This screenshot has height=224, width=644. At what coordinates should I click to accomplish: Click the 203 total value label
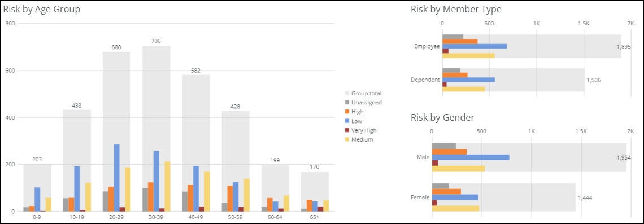(37, 160)
